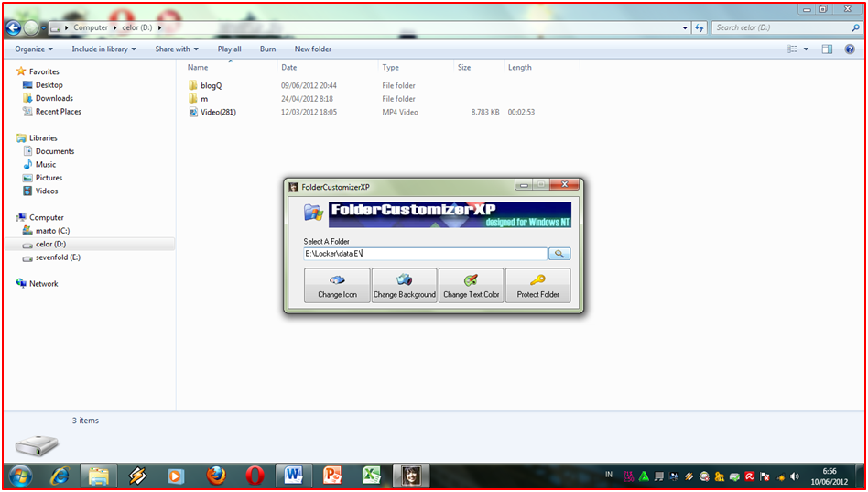Image resolution: width=868 pixels, height=492 pixels.
Task: Open Explorer help question mark icon
Action: pos(850,49)
